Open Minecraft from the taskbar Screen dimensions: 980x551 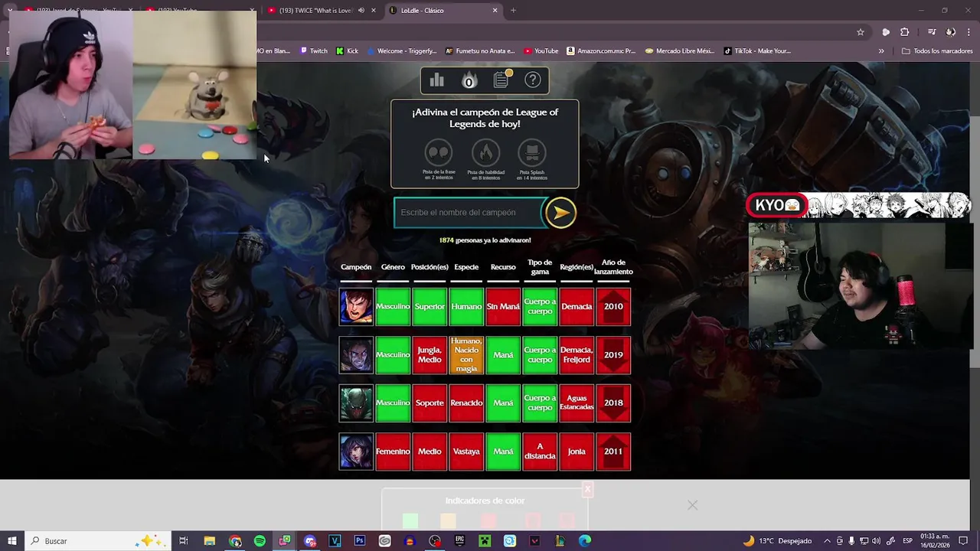[x=485, y=541]
